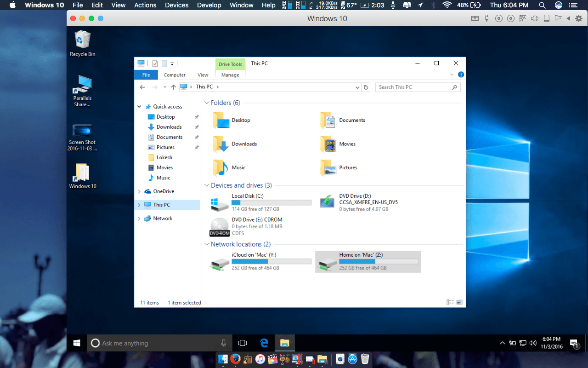Open Parallels keyboard settings icon
Screen dimensions: 588x368
pos(475,18)
